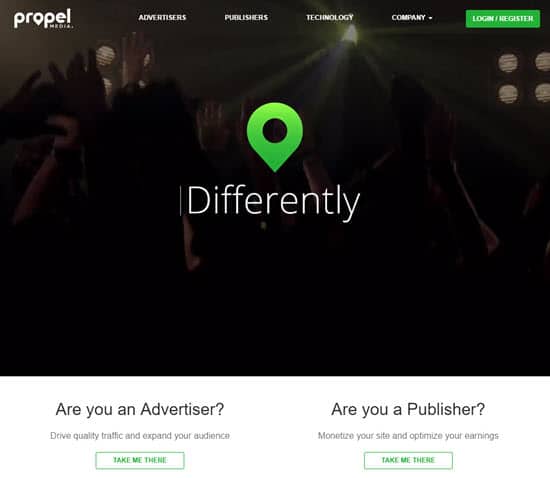Click the round stage lights at top right
Image resolution: width=550 pixels, height=478 pixels.
pos(524,77)
